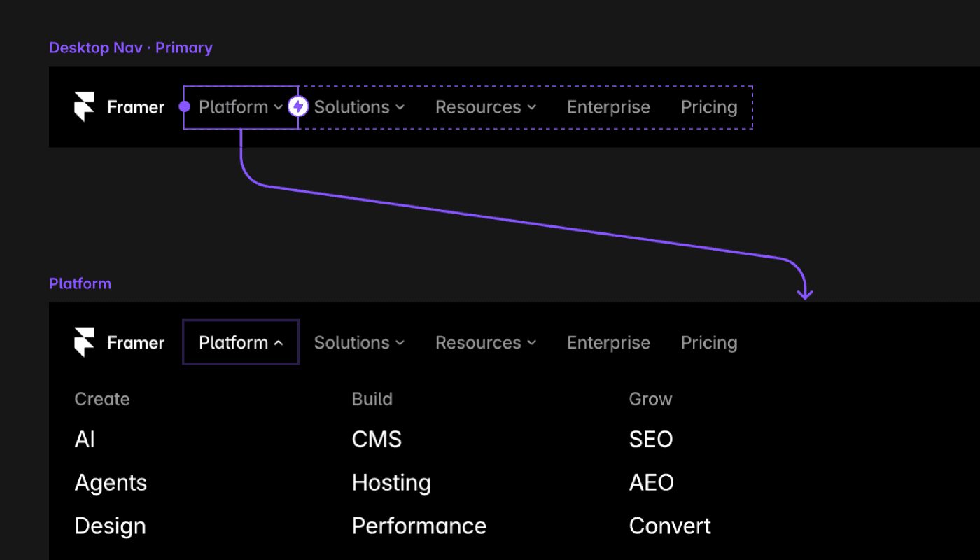Open the Resources dropdown in the primary nav
This screenshot has height=560, width=980.
click(x=486, y=107)
